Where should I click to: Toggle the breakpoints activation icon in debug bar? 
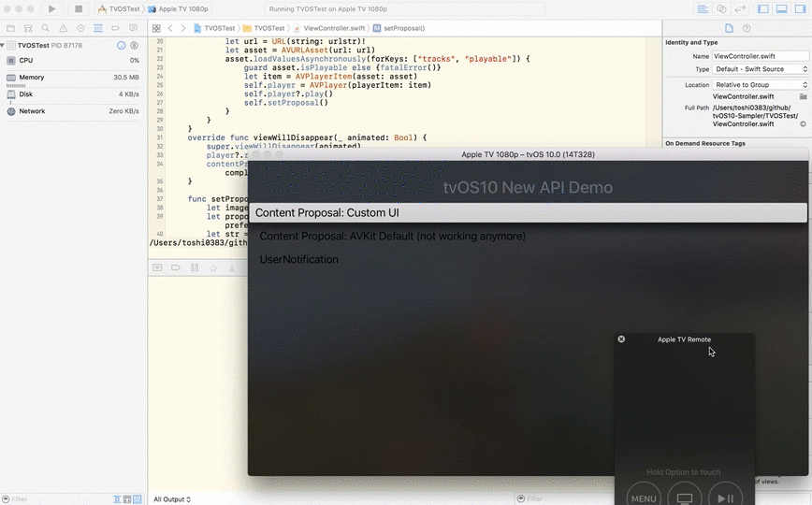[x=176, y=267]
